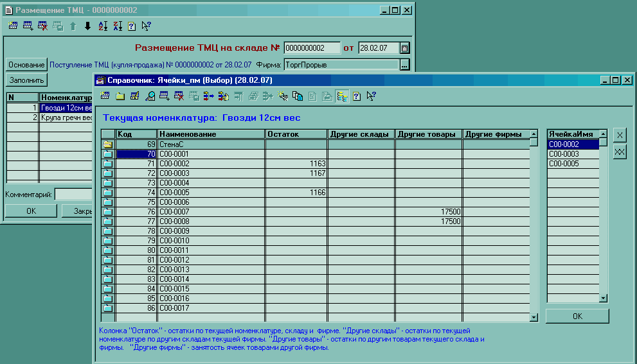Screen dimensions: 637x364
Task: Toggle the hierarchical list view icon
Action: point(342,96)
